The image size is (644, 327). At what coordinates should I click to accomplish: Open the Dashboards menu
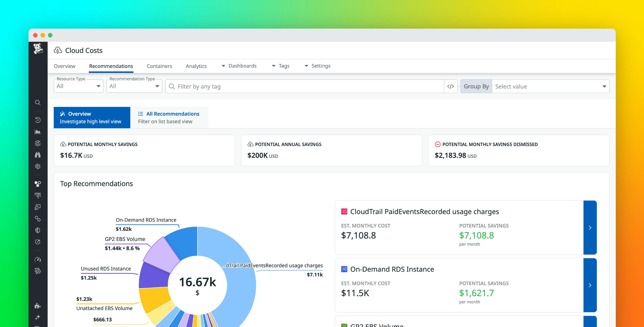point(242,66)
